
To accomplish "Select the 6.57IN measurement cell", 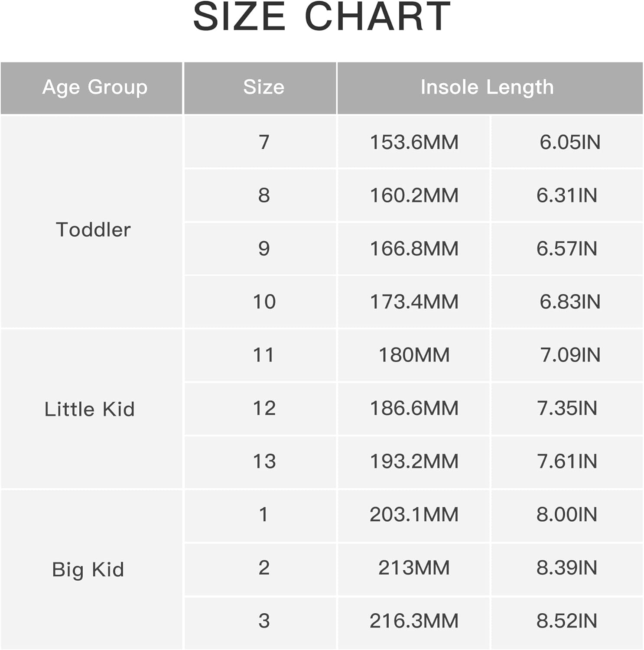I will click(x=566, y=249).
